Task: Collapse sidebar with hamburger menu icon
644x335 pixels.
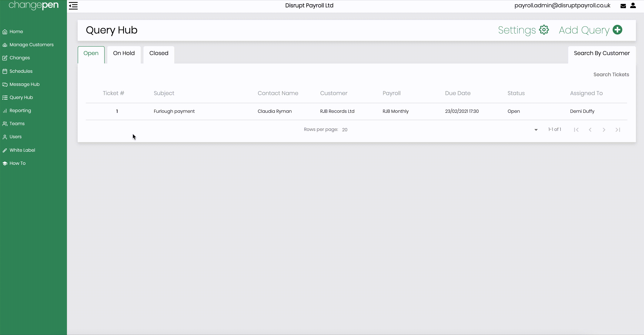Action: coord(73,6)
